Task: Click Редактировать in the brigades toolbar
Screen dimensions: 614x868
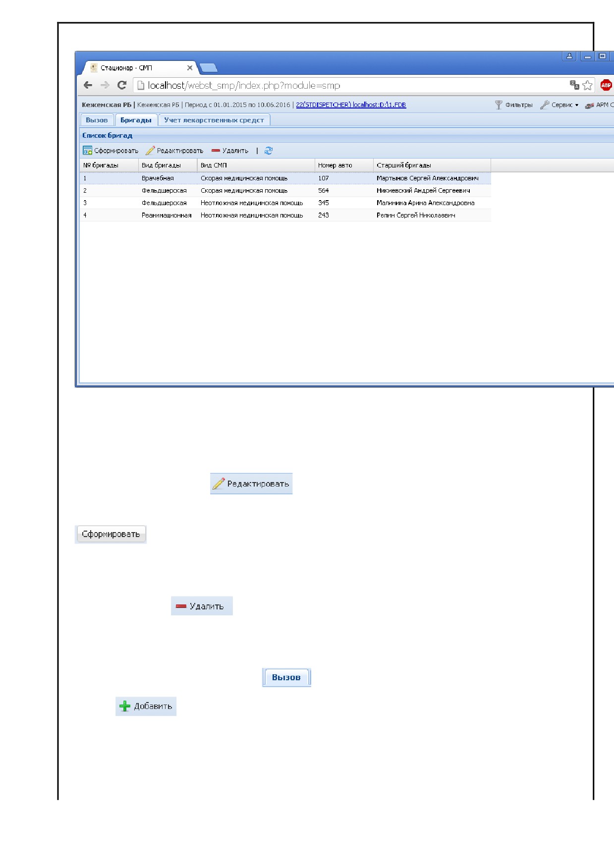Action: point(174,151)
